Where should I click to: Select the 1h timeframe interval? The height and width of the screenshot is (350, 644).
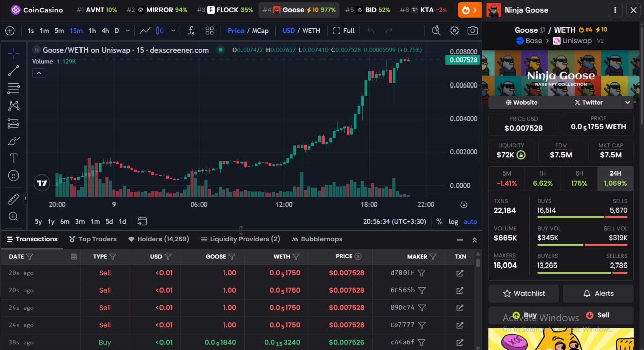click(x=92, y=31)
